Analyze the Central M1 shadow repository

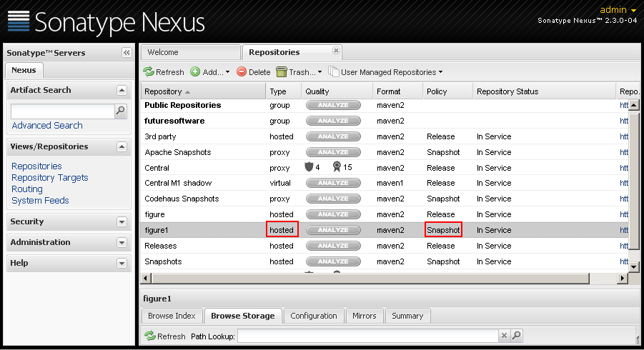click(x=333, y=183)
